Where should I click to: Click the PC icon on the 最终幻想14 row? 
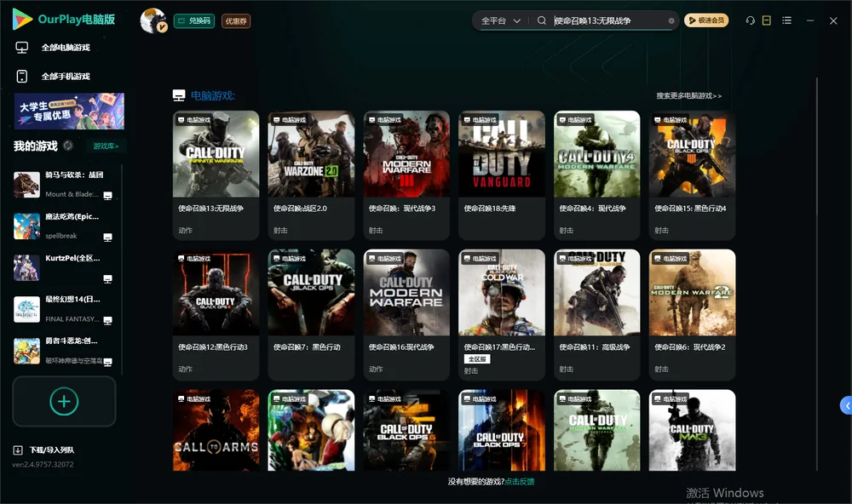coord(107,320)
